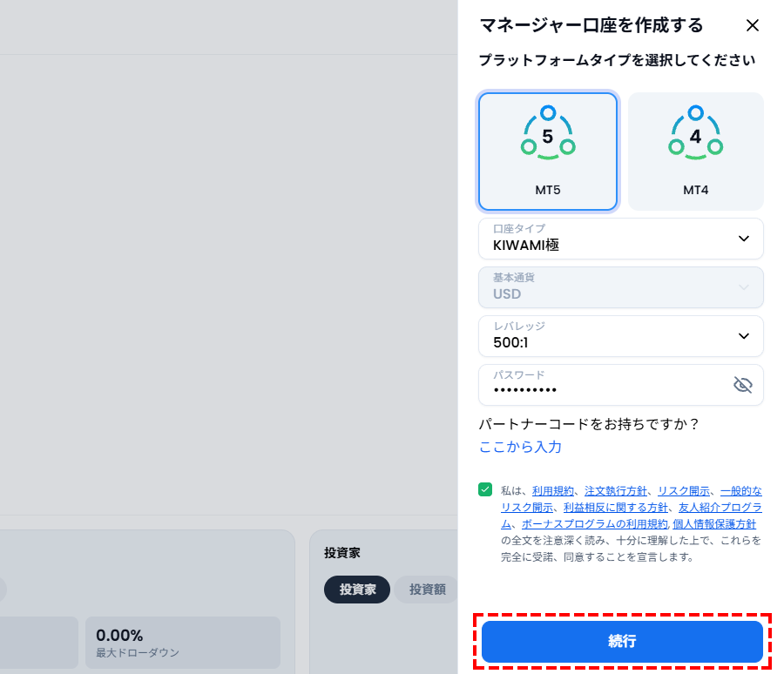Uncheck the terms agreement checkbox
Image resolution: width=784 pixels, height=674 pixels.
[485, 489]
